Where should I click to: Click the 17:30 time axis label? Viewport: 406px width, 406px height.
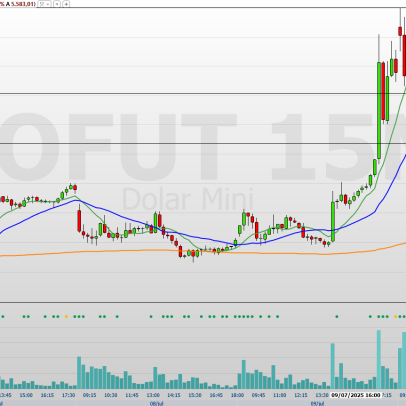[68, 395]
